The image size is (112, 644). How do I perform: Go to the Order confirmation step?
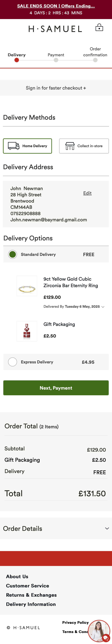pyautogui.click(x=95, y=60)
